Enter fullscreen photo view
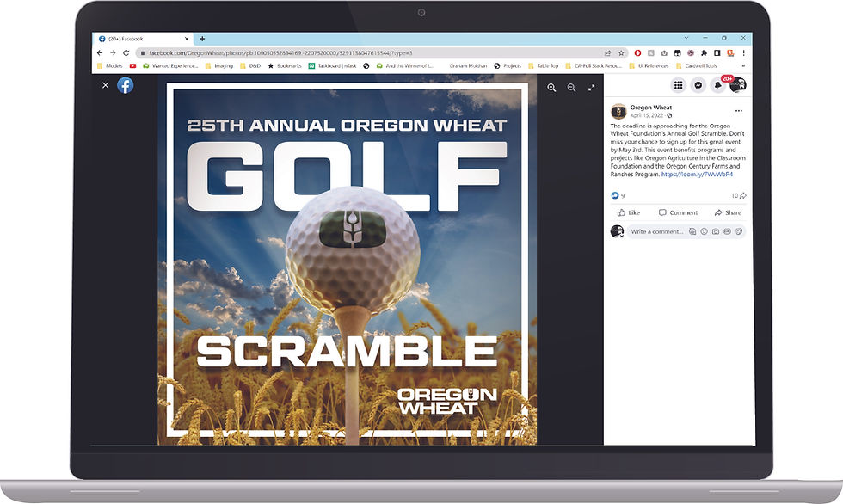 (592, 88)
